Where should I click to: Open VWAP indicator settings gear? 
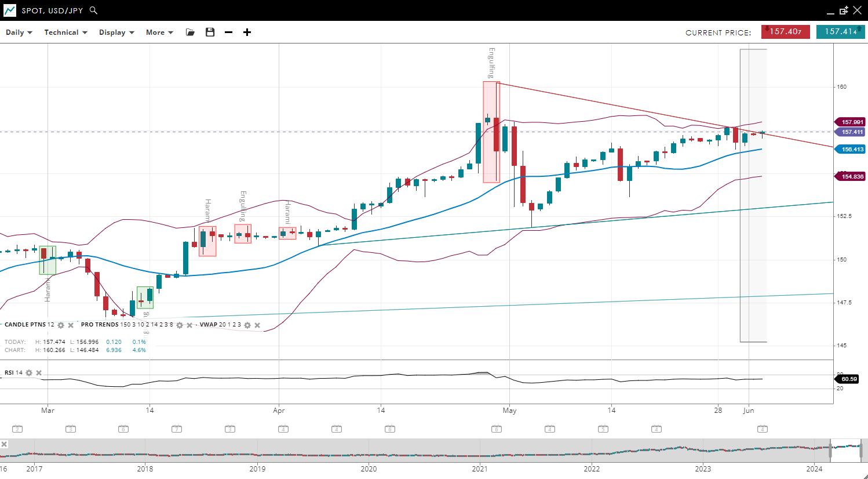pos(247,325)
